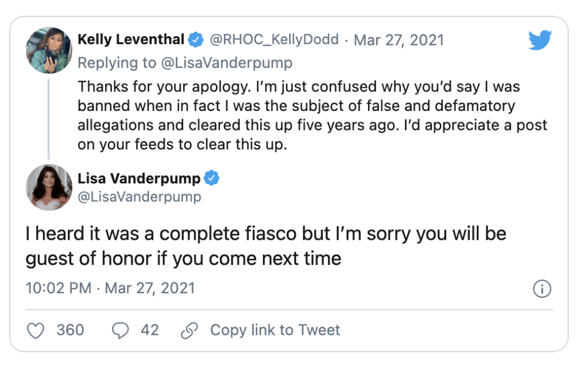Like the tweet with the heart icon
The image size is (588, 368).
[36, 331]
